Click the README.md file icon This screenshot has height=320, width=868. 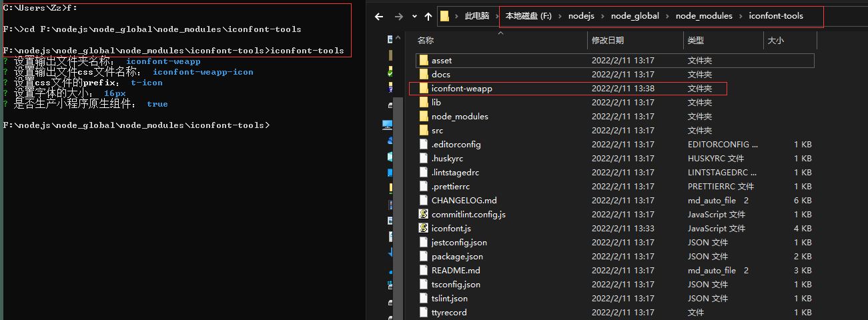click(x=424, y=271)
